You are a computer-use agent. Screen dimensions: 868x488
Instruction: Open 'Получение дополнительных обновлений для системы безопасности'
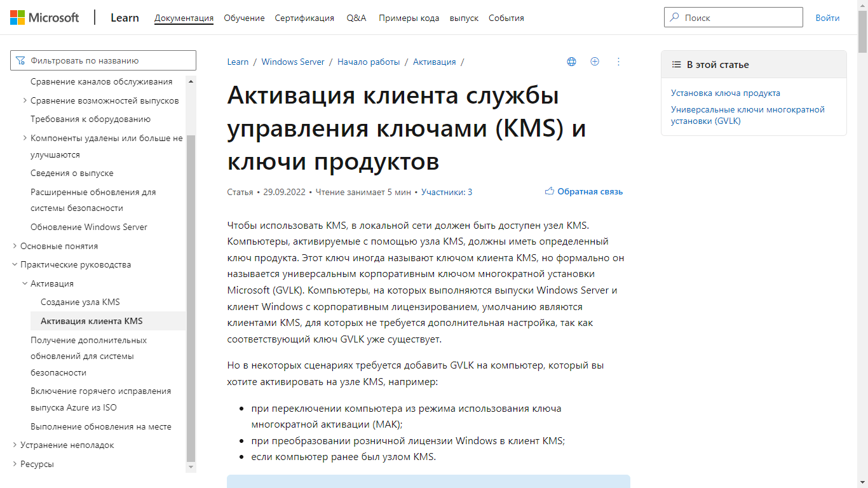tap(89, 356)
